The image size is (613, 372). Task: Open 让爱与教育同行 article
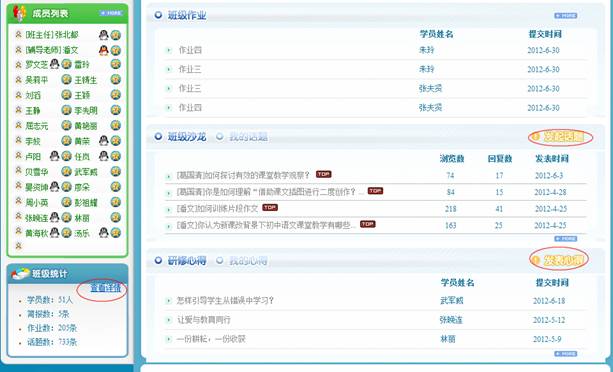coord(204,320)
